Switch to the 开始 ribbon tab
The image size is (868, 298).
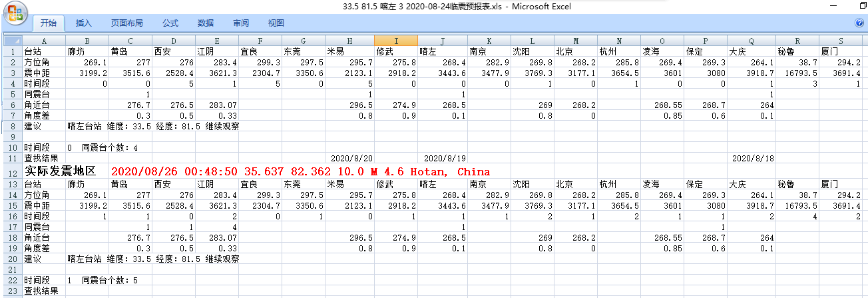[x=49, y=23]
